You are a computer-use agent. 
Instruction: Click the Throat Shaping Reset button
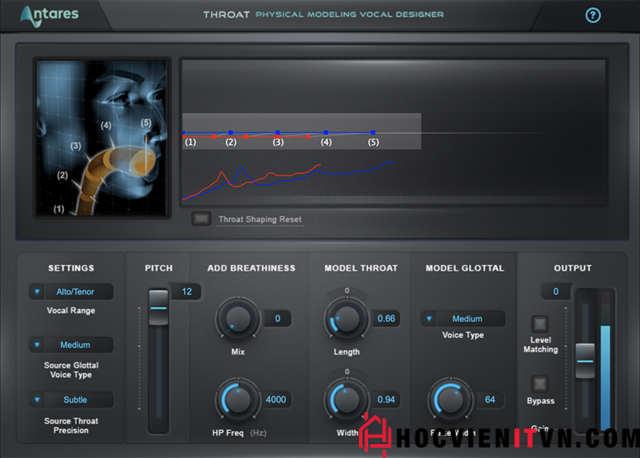click(x=201, y=219)
